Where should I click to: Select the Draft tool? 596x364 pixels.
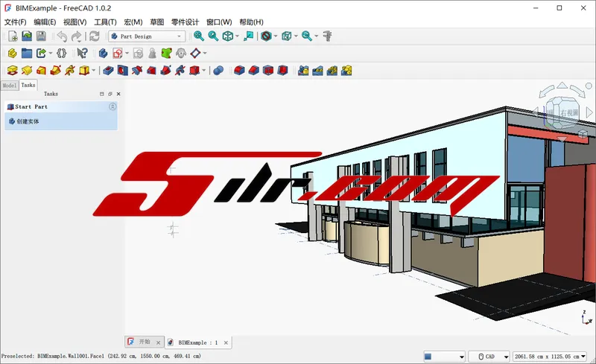click(268, 70)
